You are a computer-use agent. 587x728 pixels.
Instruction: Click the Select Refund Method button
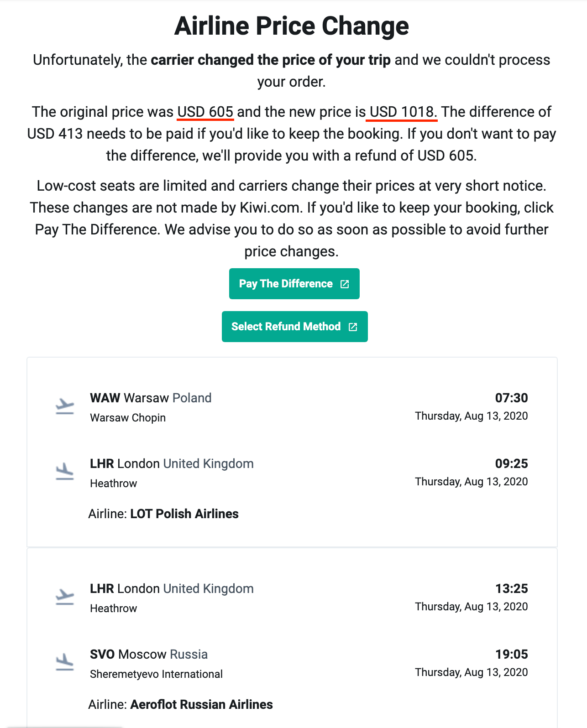(x=295, y=327)
